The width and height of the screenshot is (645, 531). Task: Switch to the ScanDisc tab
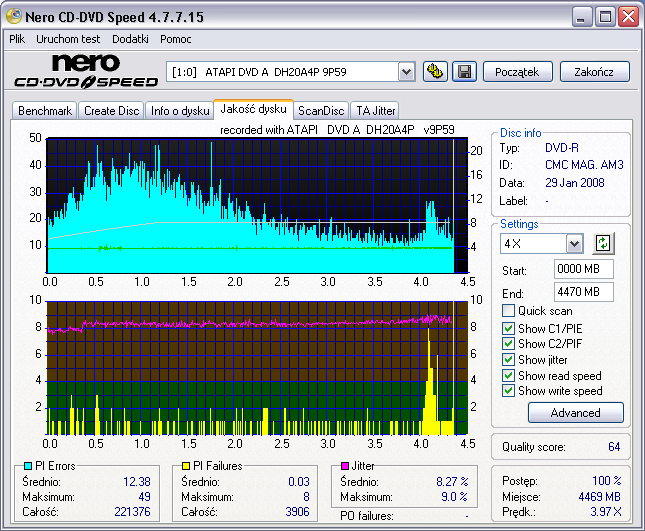[x=321, y=111]
